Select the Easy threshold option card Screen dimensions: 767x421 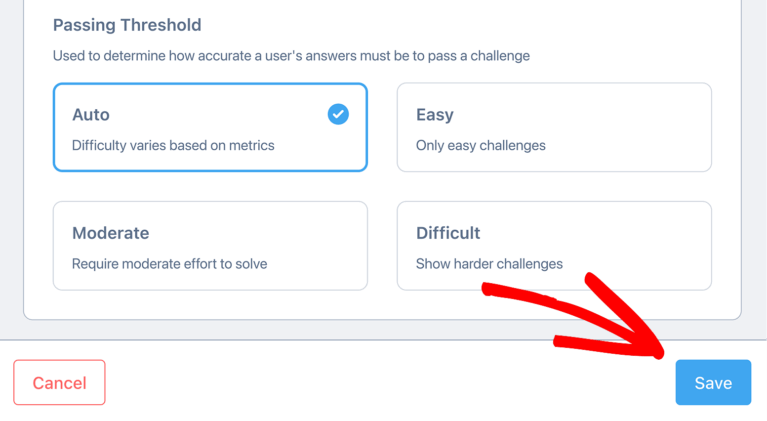tap(554, 127)
